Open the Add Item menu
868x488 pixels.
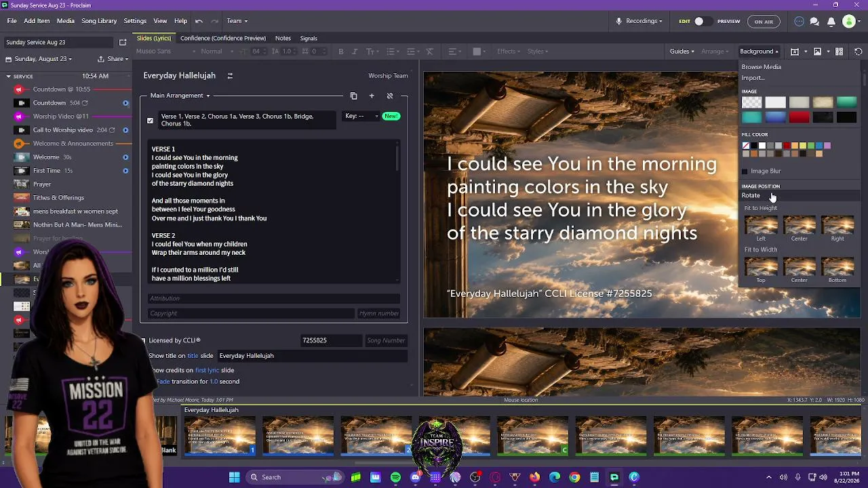tap(37, 21)
